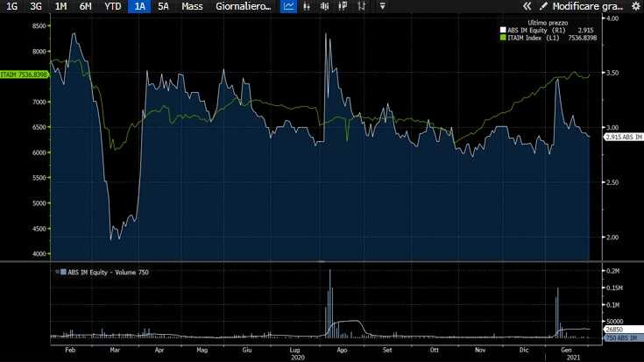Click the fourth chart style icon
644x362 pixels.
click(x=343, y=6)
